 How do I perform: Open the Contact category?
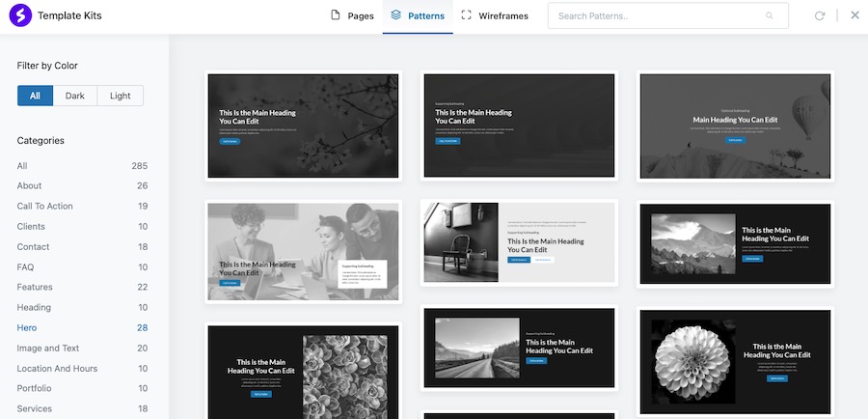coord(83,246)
